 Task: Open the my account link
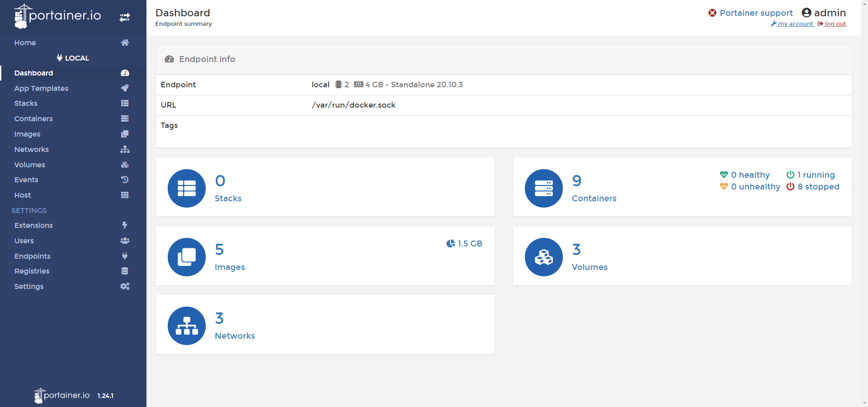tap(795, 24)
